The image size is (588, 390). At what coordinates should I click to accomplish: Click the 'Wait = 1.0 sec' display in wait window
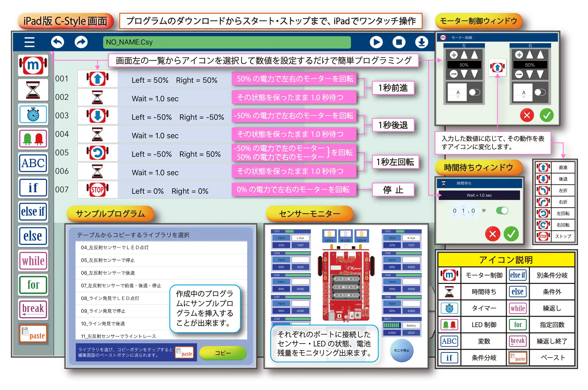coord(479,195)
